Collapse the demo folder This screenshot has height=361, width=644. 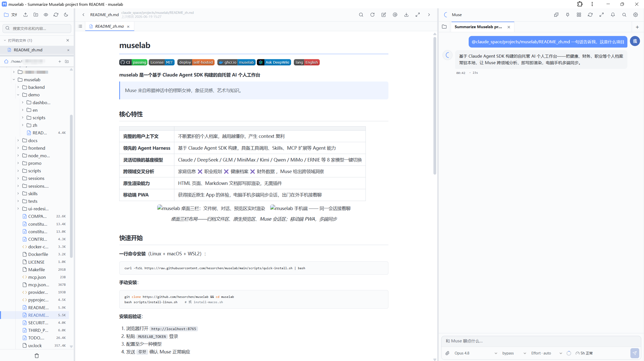[18, 95]
